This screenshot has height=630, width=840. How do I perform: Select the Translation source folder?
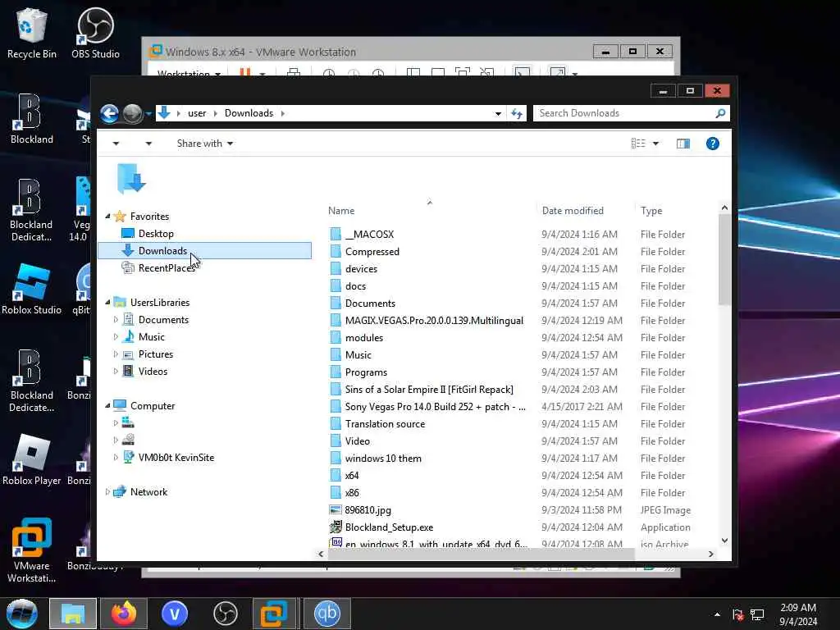[x=385, y=423]
